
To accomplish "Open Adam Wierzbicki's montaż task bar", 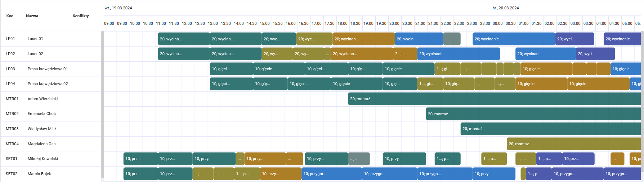I will click(494, 99).
